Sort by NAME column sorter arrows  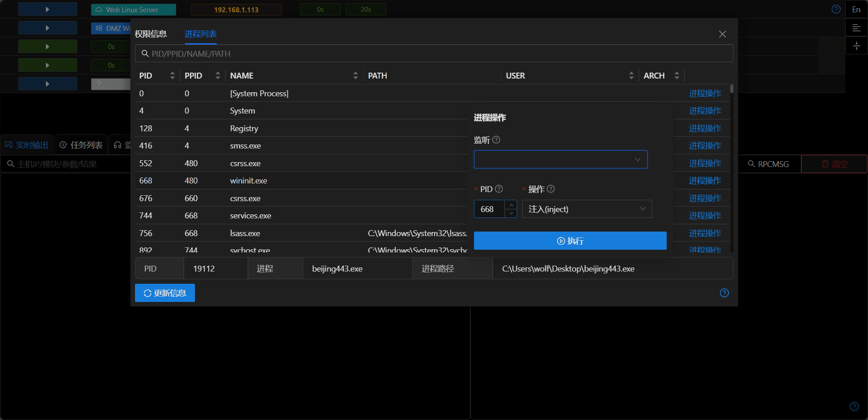click(x=355, y=75)
